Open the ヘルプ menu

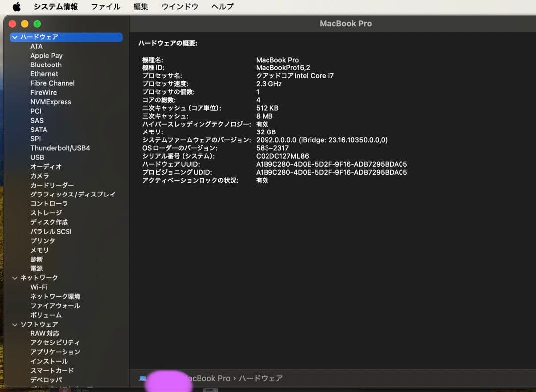click(222, 7)
